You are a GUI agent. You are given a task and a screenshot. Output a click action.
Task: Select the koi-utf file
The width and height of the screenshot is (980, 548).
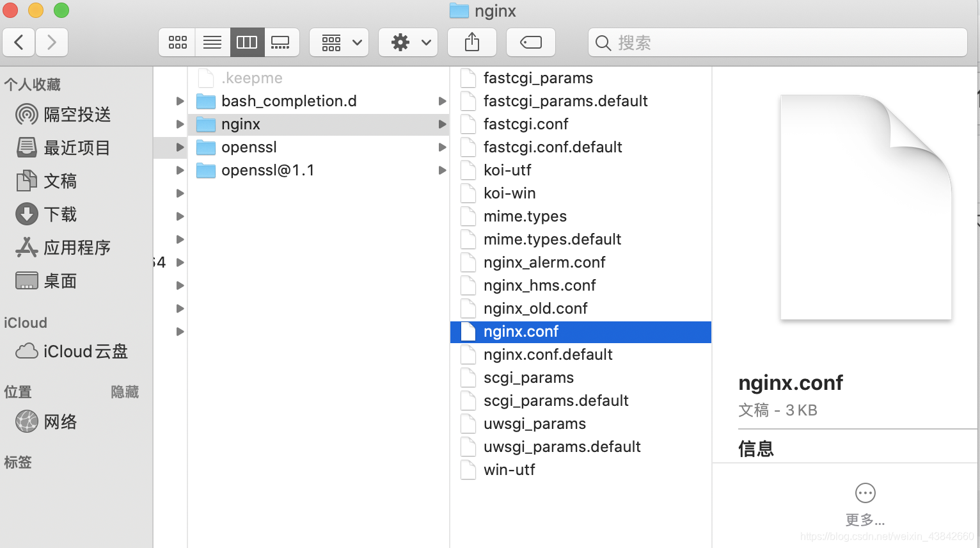coord(581,170)
